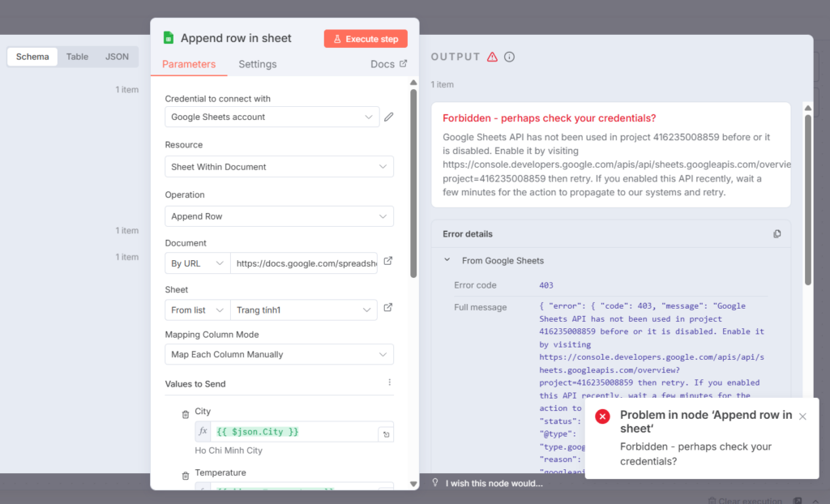Switch to the Settings tab

(x=257, y=64)
